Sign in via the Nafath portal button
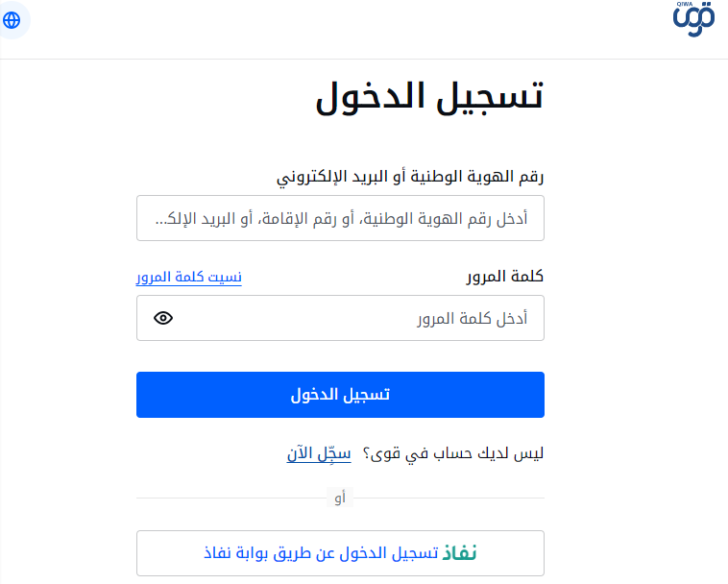 (x=340, y=553)
